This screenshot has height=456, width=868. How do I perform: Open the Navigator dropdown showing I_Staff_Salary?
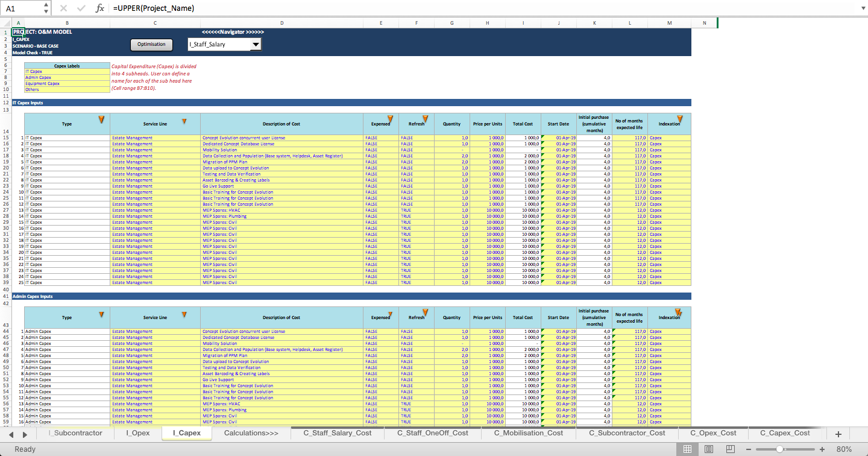click(x=256, y=44)
